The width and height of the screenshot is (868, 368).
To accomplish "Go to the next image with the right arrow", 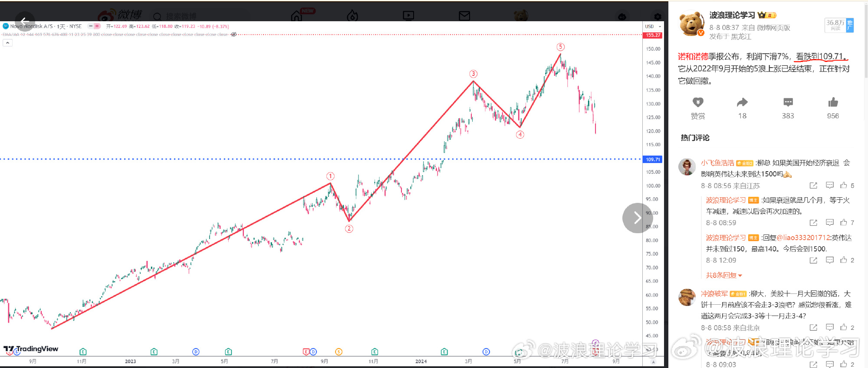I will [x=637, y=218].
